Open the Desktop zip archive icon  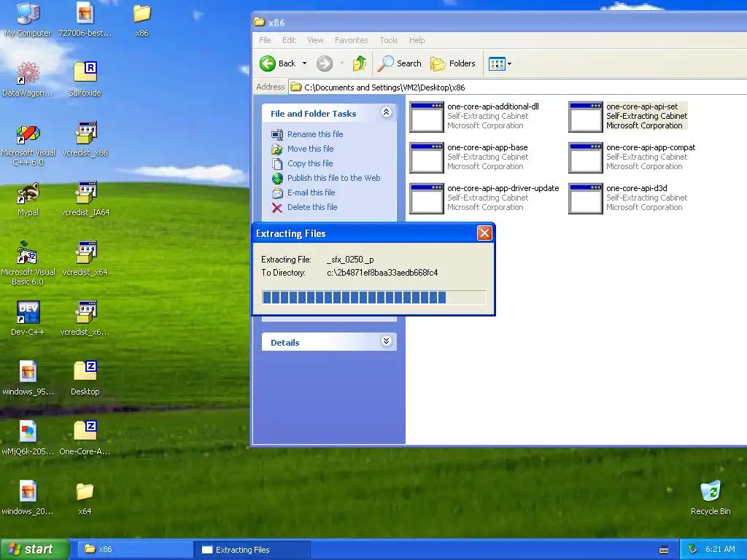(85, 378)
